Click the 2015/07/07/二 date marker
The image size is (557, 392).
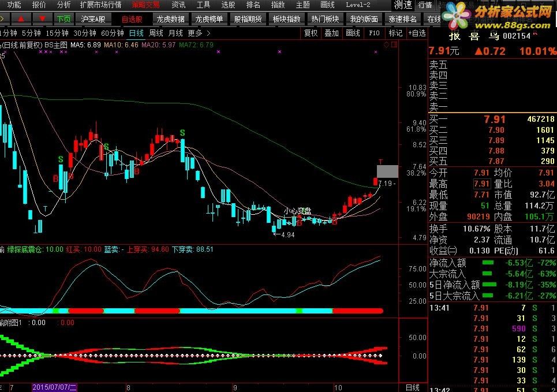point(54,387)
